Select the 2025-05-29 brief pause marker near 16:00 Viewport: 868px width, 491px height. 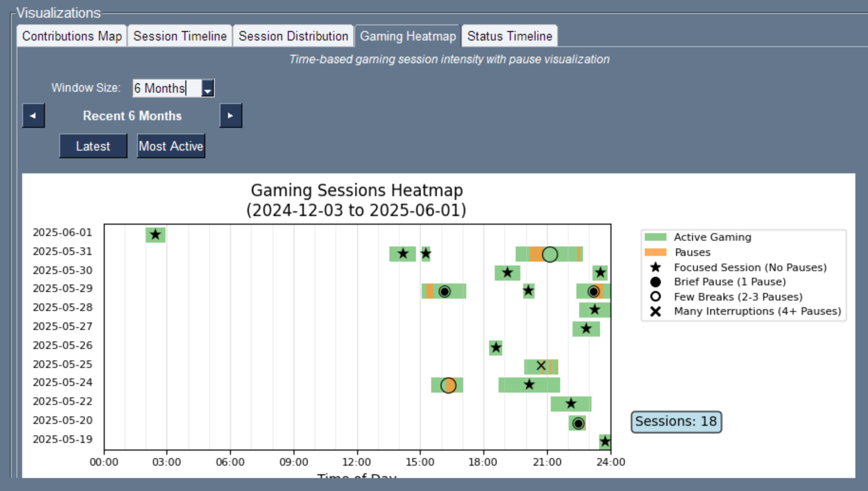click(444, 291)
